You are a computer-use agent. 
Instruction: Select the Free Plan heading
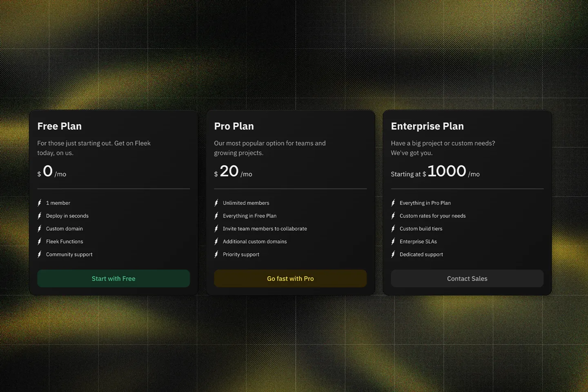click(59, 126)
